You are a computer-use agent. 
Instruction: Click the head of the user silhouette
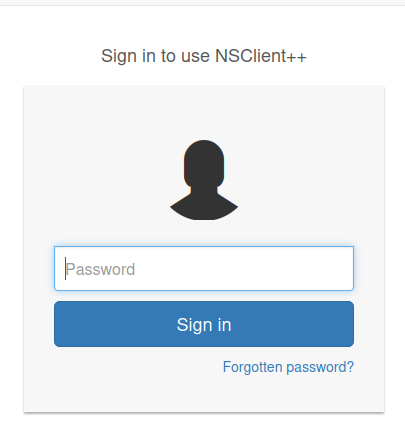[x=204, y=163]
